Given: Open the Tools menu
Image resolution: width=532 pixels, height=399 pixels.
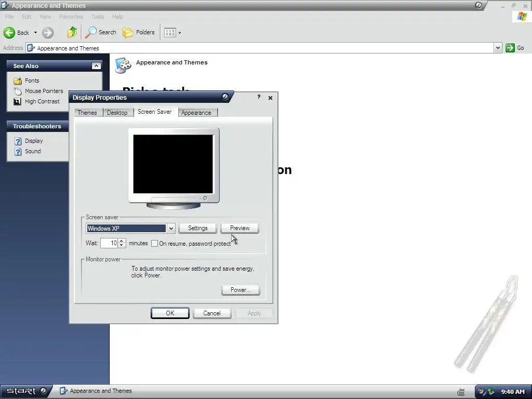Looking at the screenshot, I should 97,17.
